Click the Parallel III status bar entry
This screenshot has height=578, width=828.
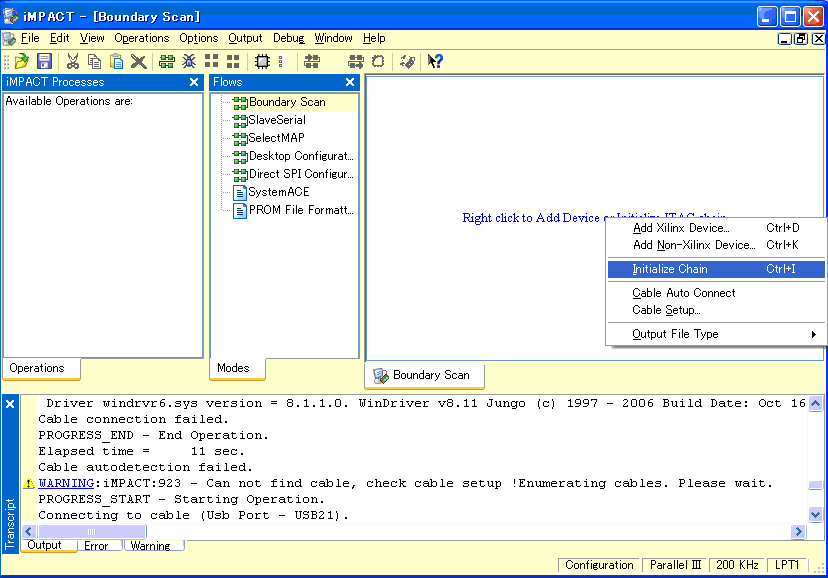pyautogui.click(x=675, y=565)
